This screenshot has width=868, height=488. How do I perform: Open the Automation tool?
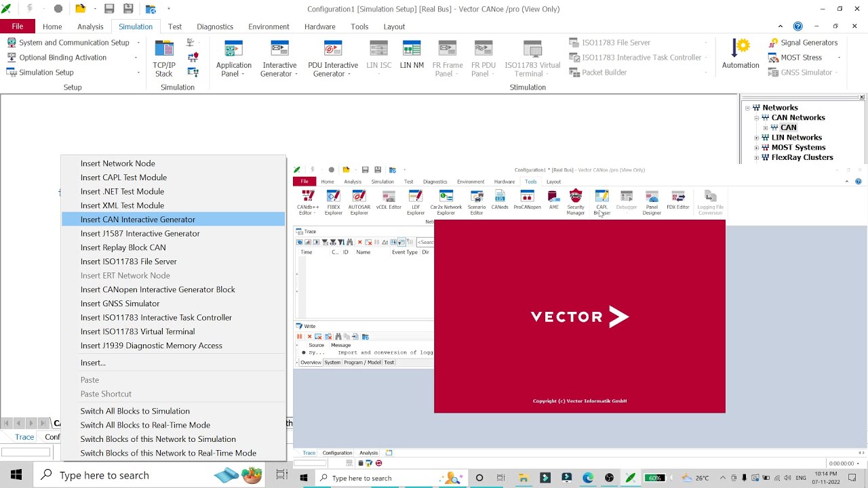(x=741, y=54)
